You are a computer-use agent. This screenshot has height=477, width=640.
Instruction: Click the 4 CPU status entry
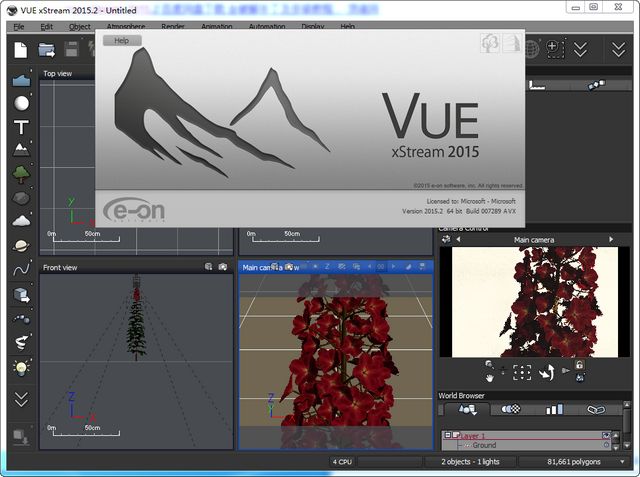342,462
